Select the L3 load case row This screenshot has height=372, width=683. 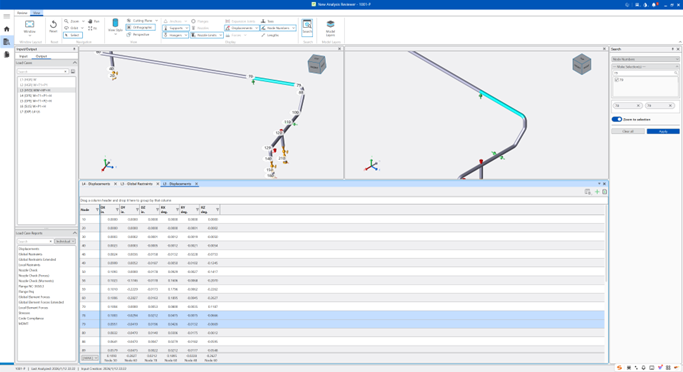(46, 90)
